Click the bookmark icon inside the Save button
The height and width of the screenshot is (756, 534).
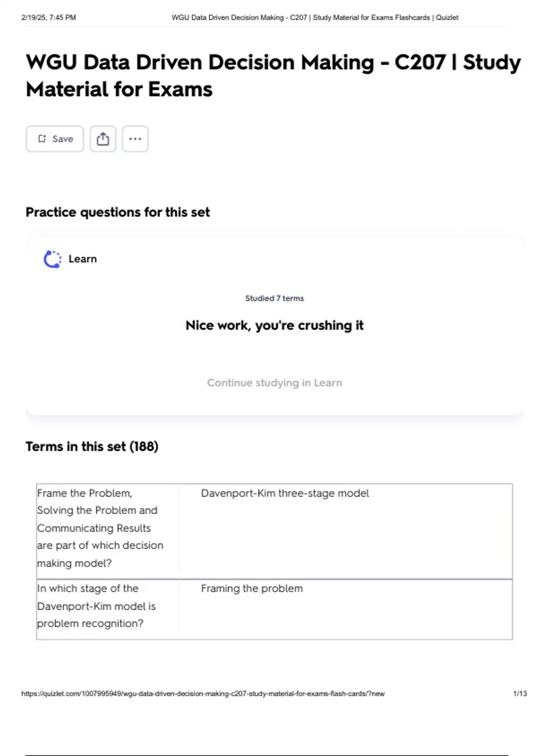pyautogui.click(x=42, y=139)
